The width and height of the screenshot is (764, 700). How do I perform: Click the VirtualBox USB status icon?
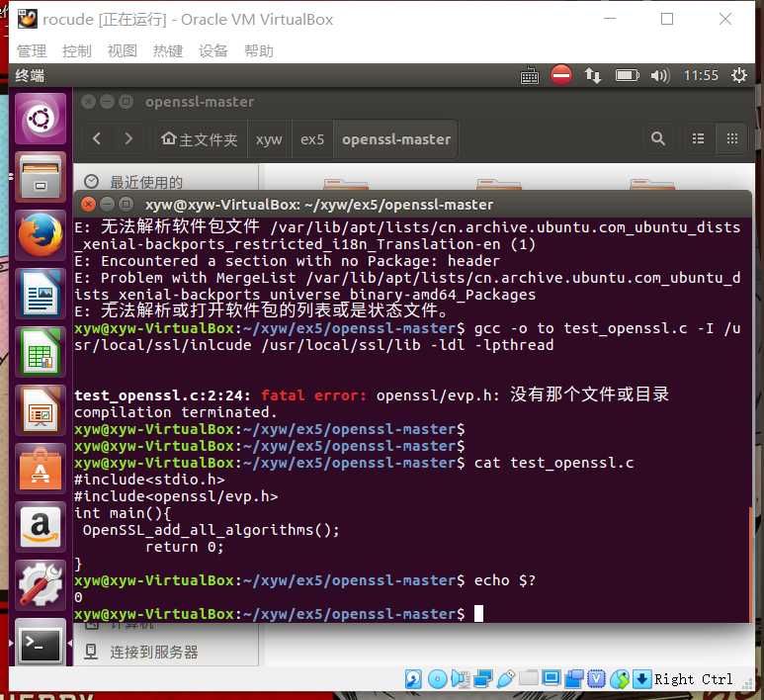(x=506, y=678)
